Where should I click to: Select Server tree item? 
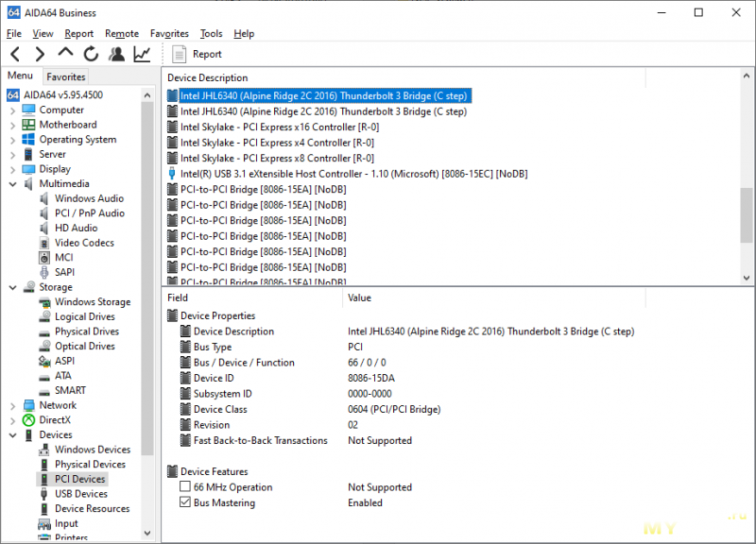(x=53, y=154)
